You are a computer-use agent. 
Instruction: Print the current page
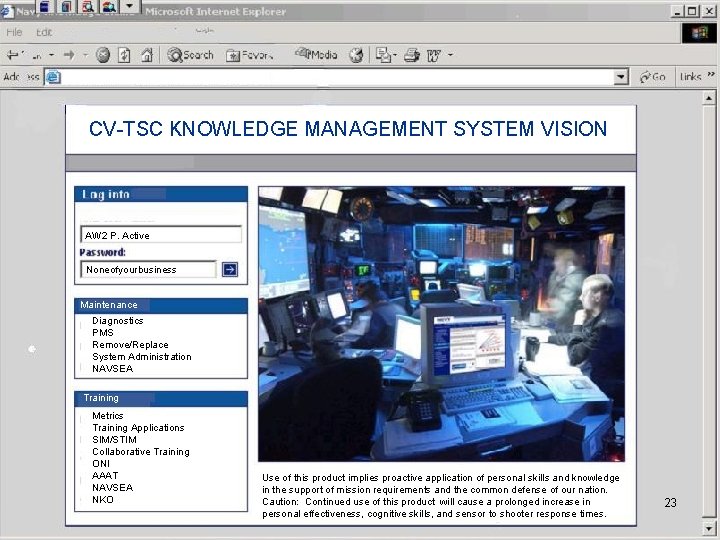[412, 56]
